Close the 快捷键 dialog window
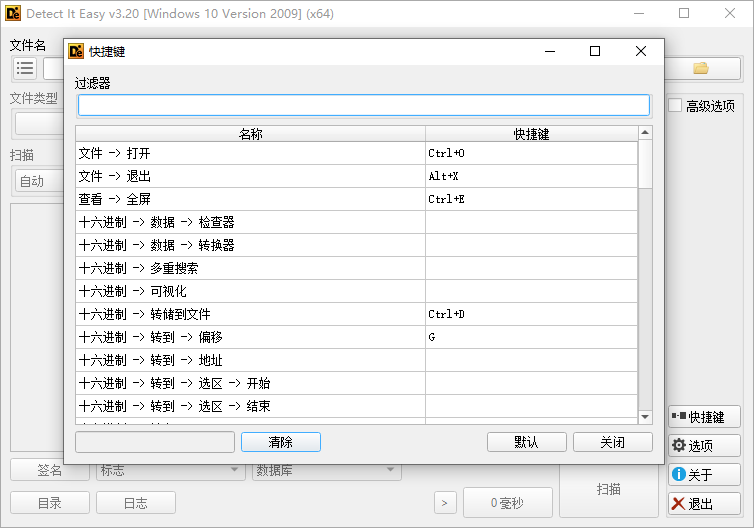 (641, 51)
